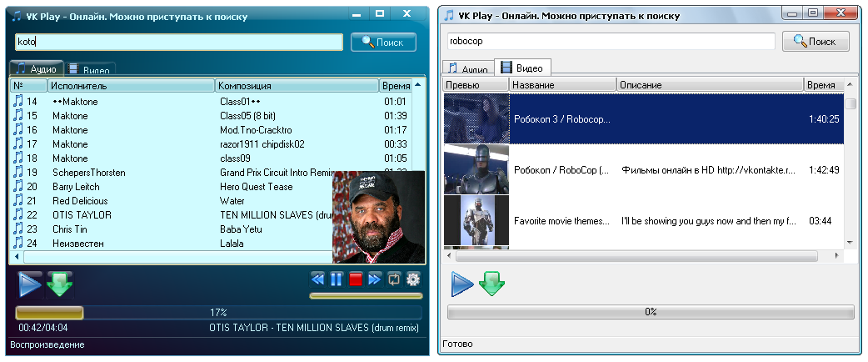Select Favorite movie themes video row
Image resolution: width=868 pixels, height=362 pixels.
tap(644, 221)
